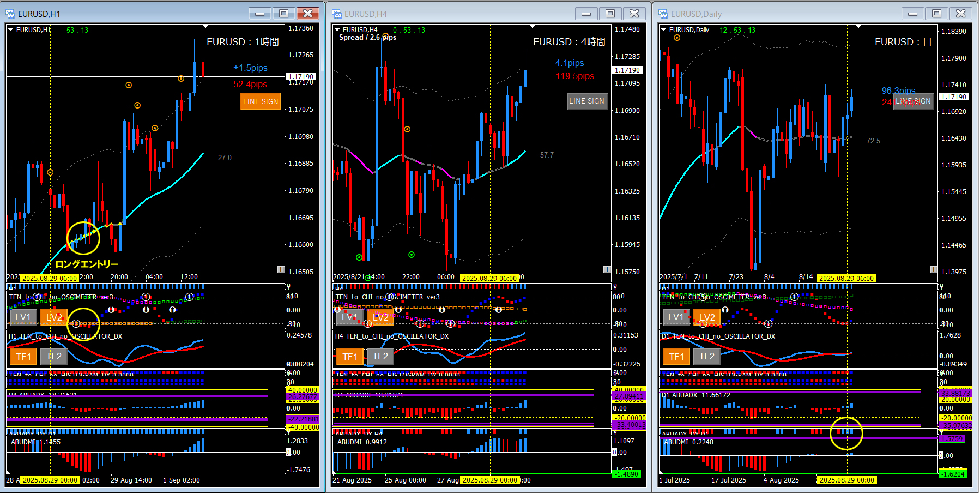Toggle TF2 in the H4 oscillator panel
Viewport: 980px width, 494px height.
pyautogui.click(x=380, y=357)
